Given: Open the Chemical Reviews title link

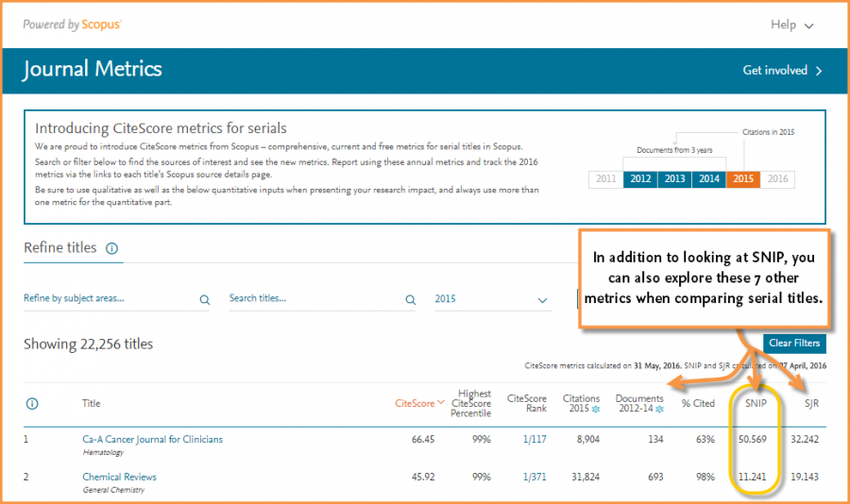Looking at the screenshot, I should coord(119,477).
